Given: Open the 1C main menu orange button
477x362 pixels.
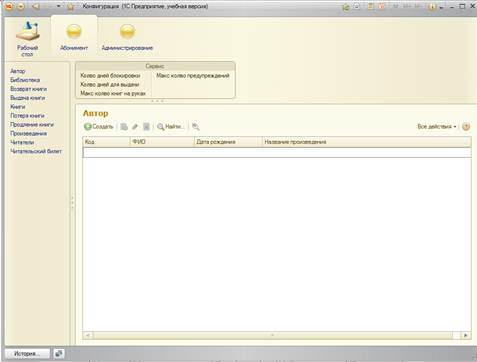Looking at the screenshot, I should pyautogui.click(x=9, y=6).
